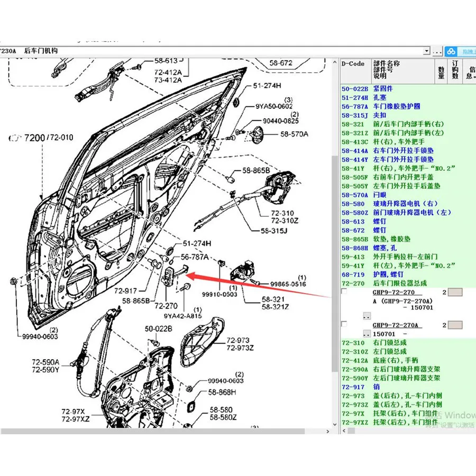The height and width of the screenshot is (476, 476).
Task: Click the '...' browse button beside the dropdown
Action: click(437, 51)
